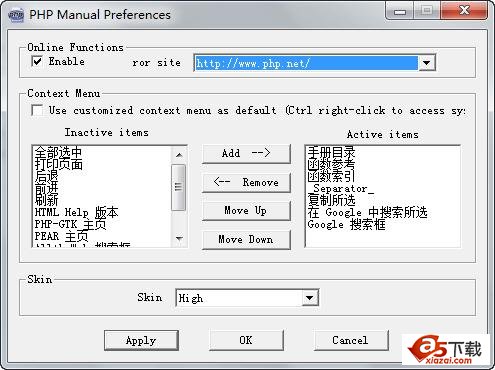Select PHP-GTK 主页 in Inactive items
This screenshot has width=495, height=370.
coord(70,224)
